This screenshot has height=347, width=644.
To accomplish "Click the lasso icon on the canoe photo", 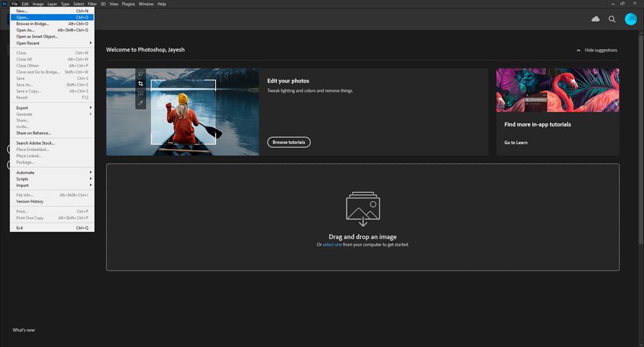I will [x=140, y=74].
